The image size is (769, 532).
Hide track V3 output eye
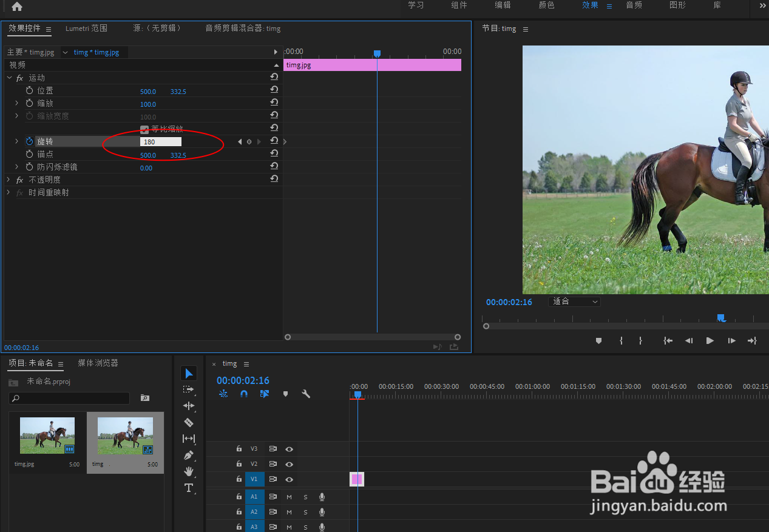pos(290,449)
